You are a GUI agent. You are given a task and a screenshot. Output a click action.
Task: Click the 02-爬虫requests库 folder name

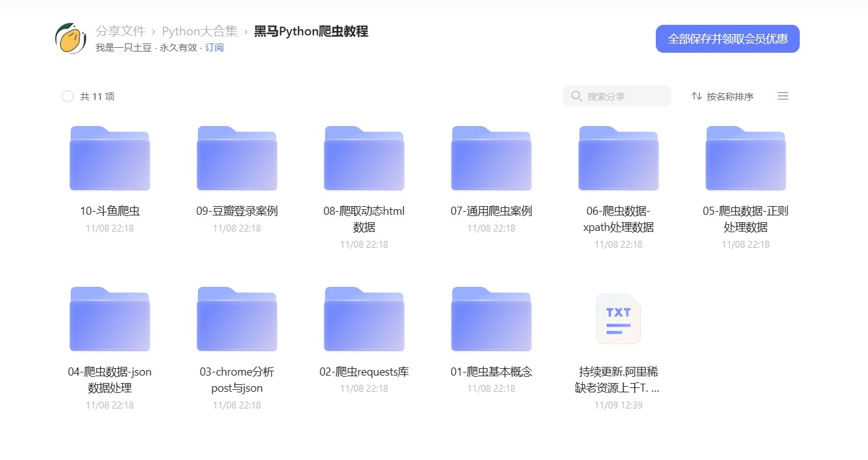click(364, 372)
